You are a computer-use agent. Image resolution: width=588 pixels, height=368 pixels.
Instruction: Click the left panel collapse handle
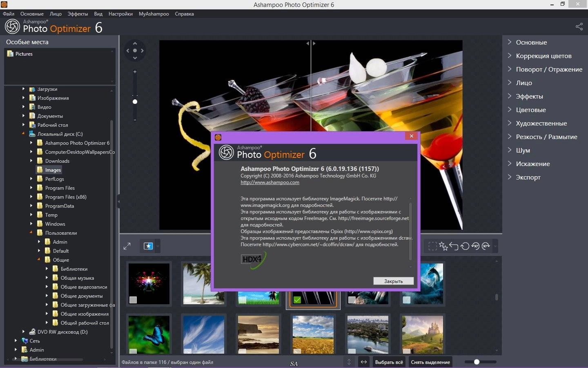[118, 202]
